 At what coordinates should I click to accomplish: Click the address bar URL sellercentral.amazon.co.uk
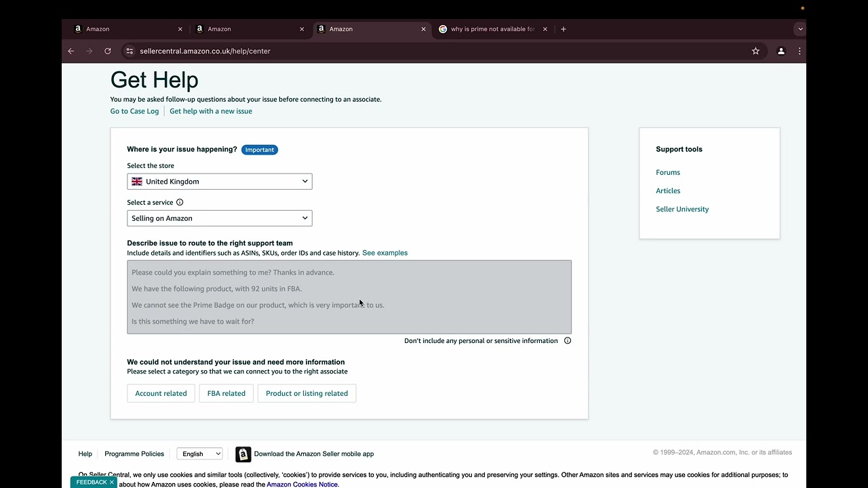(205, 51)
